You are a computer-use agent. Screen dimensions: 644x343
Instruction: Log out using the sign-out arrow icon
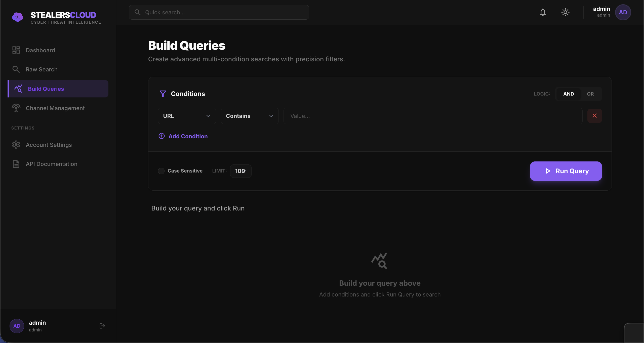[x=102, y=326]
